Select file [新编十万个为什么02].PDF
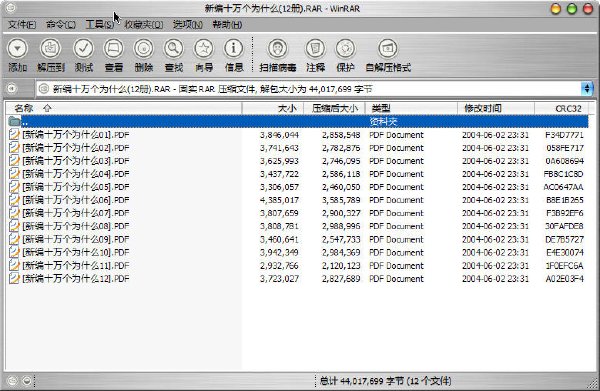The height and width of the screenshot is (391, 600). pyautogui.click(x=76, y=148)
